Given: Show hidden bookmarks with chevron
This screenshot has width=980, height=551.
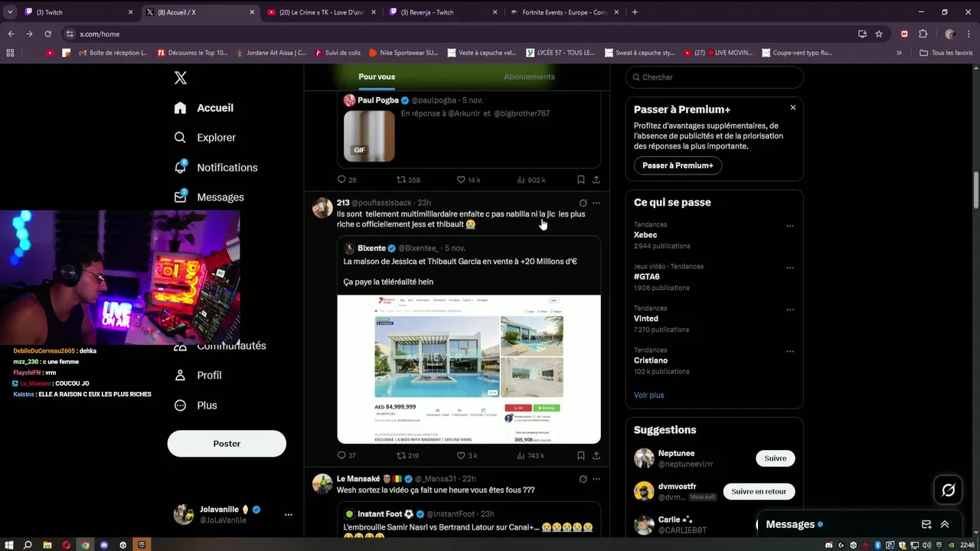Looking at the screenshot, I should [x=899, y=53].
